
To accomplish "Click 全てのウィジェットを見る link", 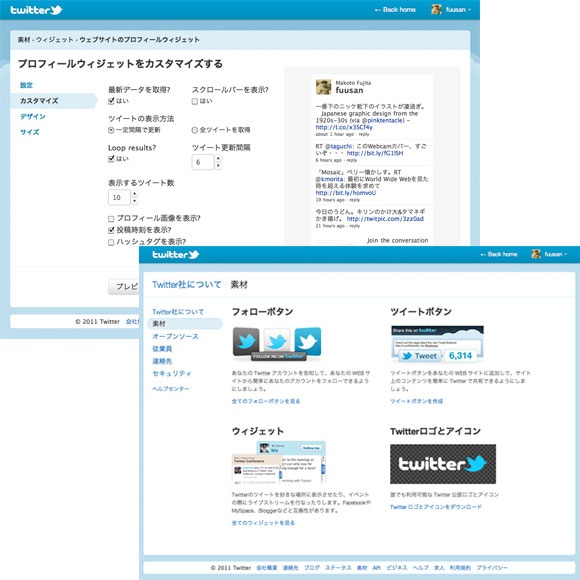I will pos(263,523).
